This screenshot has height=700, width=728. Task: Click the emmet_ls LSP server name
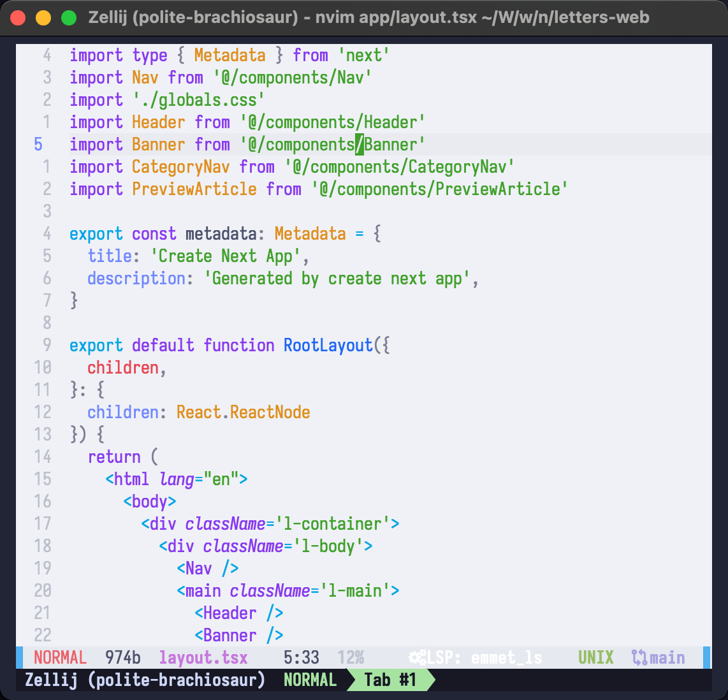point(506,658)
